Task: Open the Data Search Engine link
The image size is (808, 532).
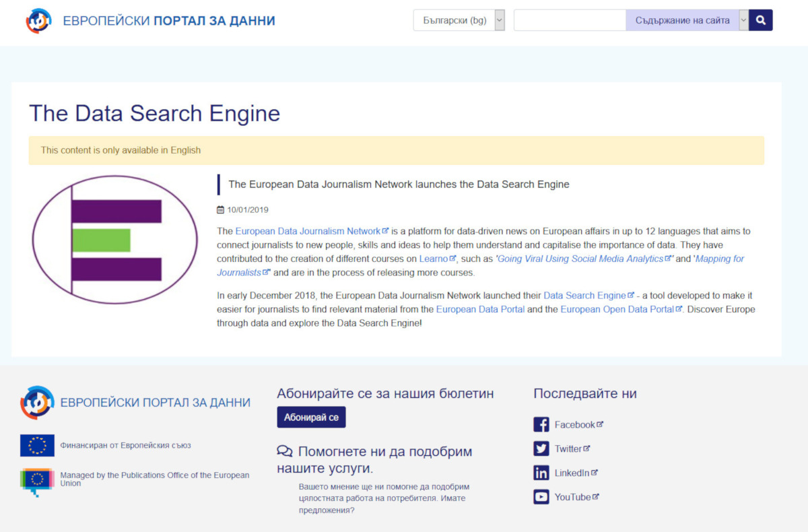Action: pos(584,296)
